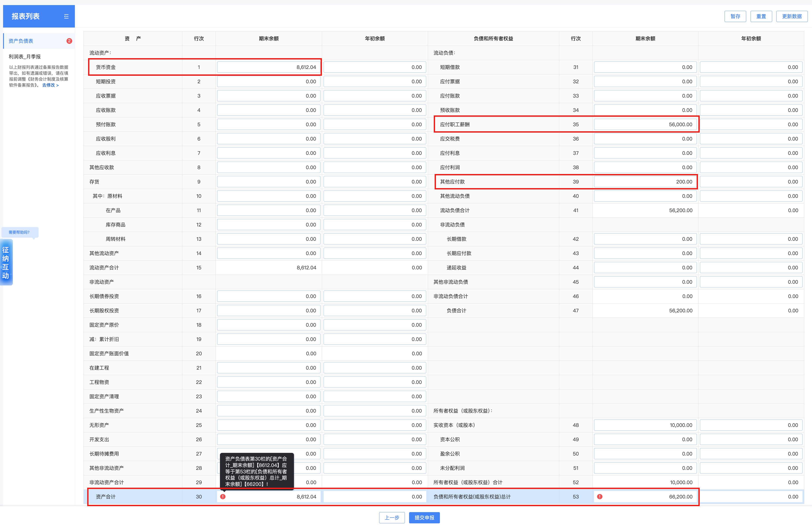Click 存货 期末余额 input field
The width and height of the screenshot is (812, 526).
[x=269, y=182]
